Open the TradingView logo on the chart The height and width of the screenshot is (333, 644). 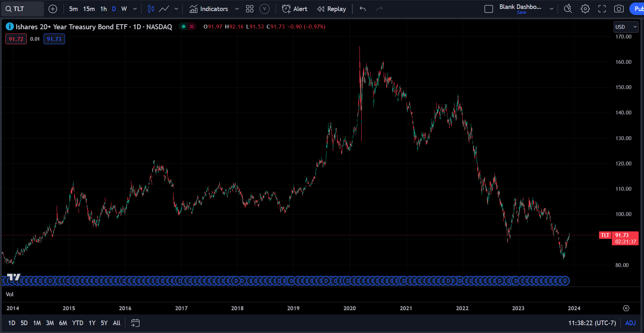click(14, 277)
